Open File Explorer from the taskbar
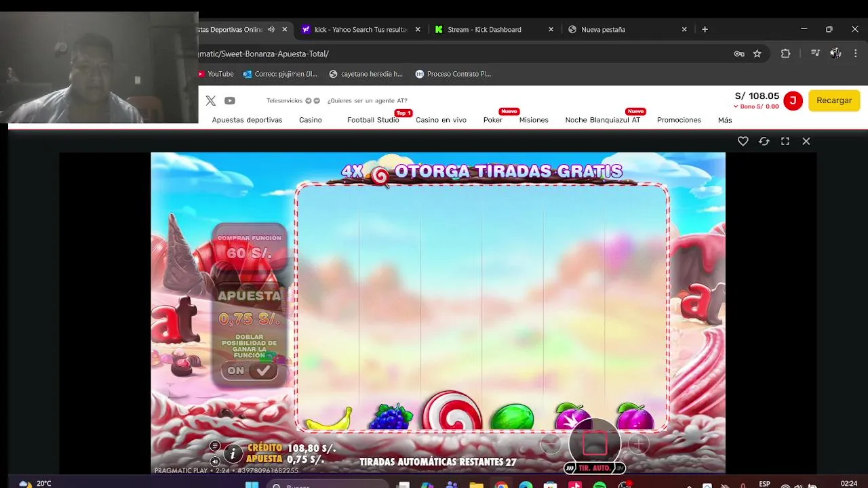The image size is (868, 488). 477,485
